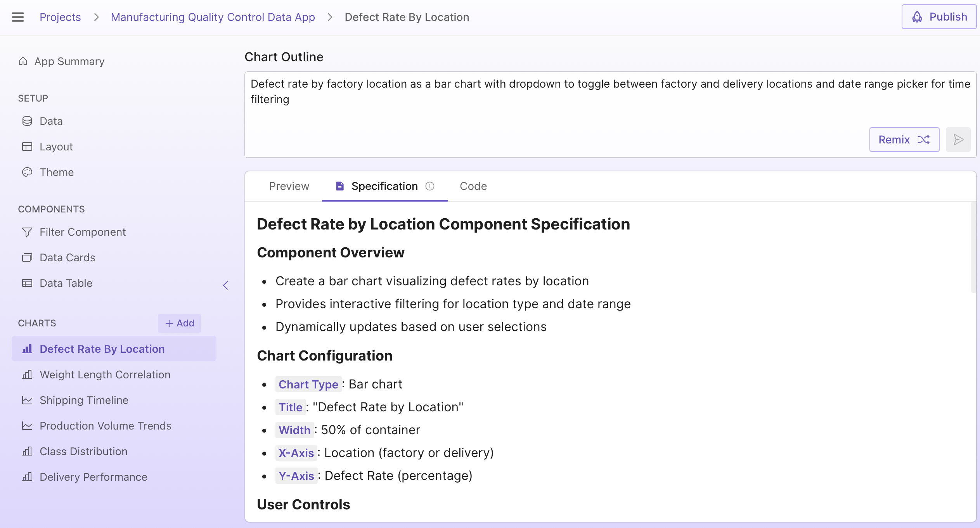Open Manufacturing Quality Control Data App breadcrumb
Image resolution: width=980 pixels, height=528 pixels.
(x=213, y=17)
